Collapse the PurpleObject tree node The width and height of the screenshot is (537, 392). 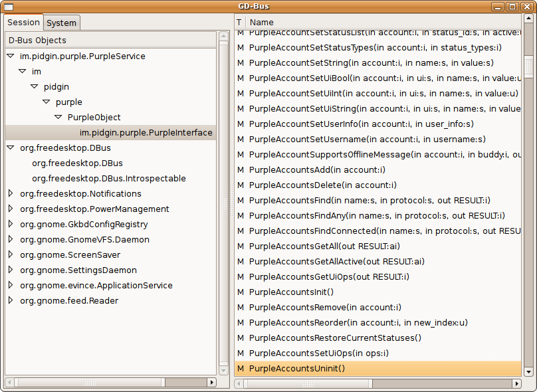58,117
